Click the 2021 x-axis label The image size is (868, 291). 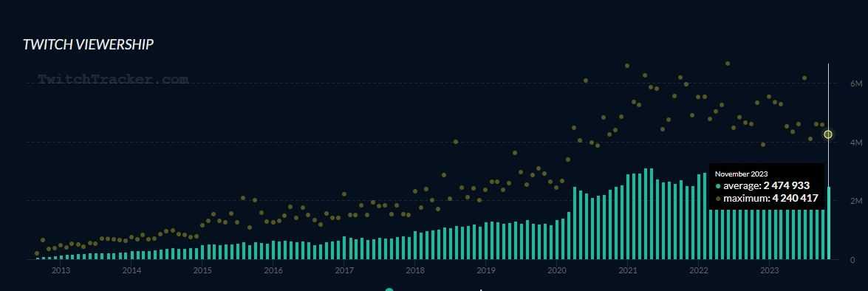click(628, 270)
